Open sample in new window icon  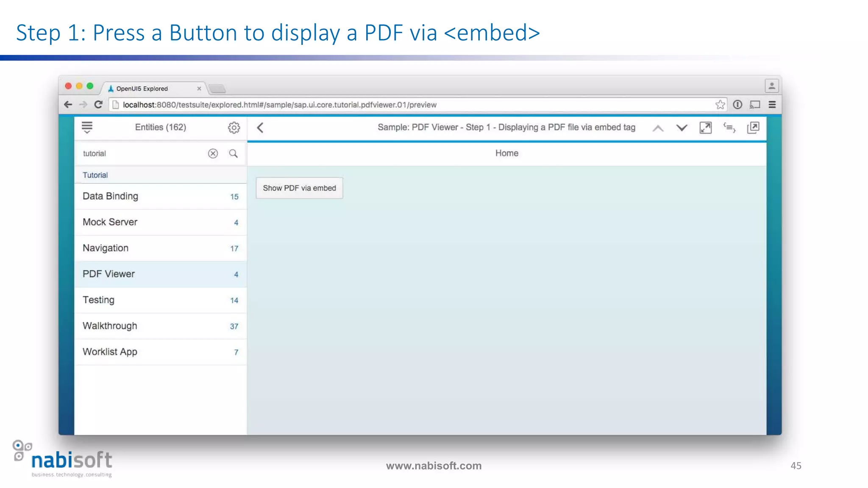click(x=753, y=128)
